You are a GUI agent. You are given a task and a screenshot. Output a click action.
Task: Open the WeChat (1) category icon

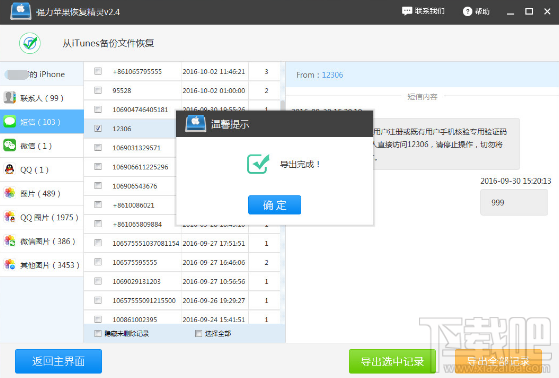[x=10, y=145]
